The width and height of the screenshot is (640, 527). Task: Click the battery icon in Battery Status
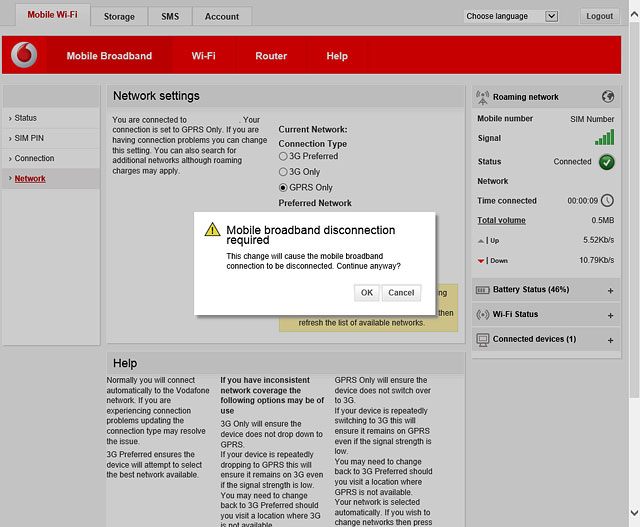[x=482, y=290]
